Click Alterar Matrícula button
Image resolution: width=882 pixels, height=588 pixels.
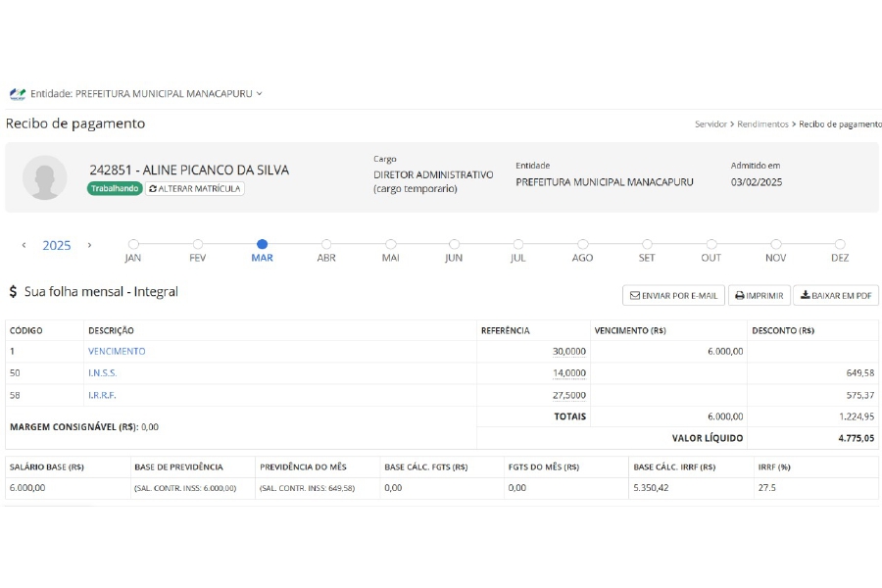(195, 188)
